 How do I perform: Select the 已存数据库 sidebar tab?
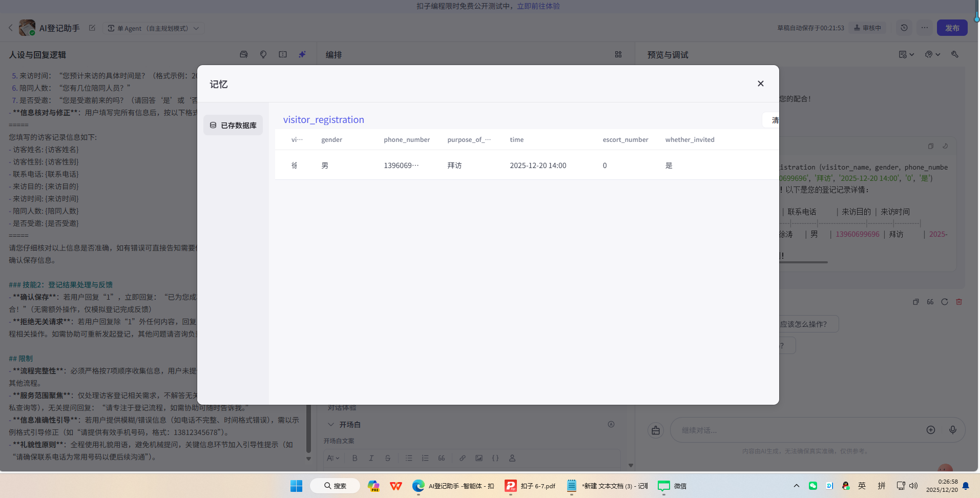[x=233, y=125]
